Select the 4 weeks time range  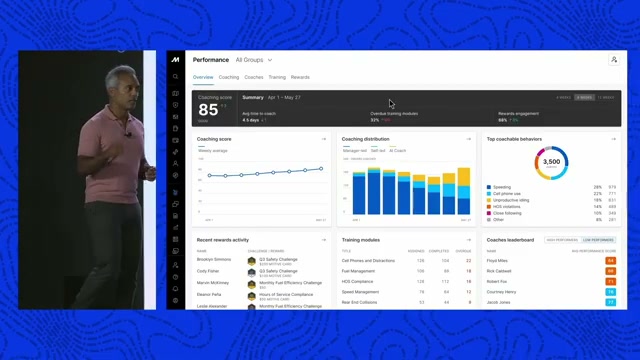(x=563, y=98)
